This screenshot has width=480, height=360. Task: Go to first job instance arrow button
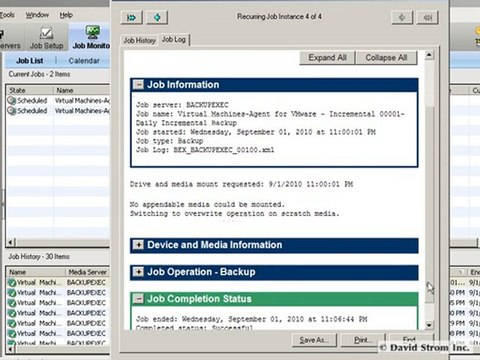(132, 17)
